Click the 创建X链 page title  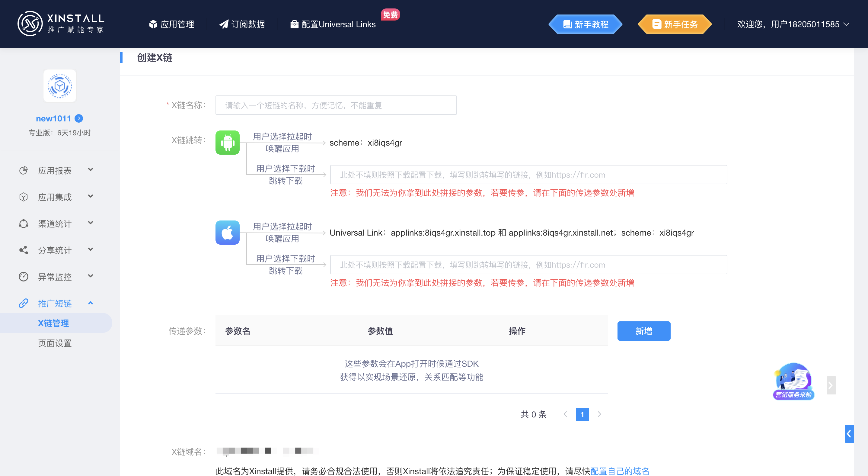click(x=155, y=58)
